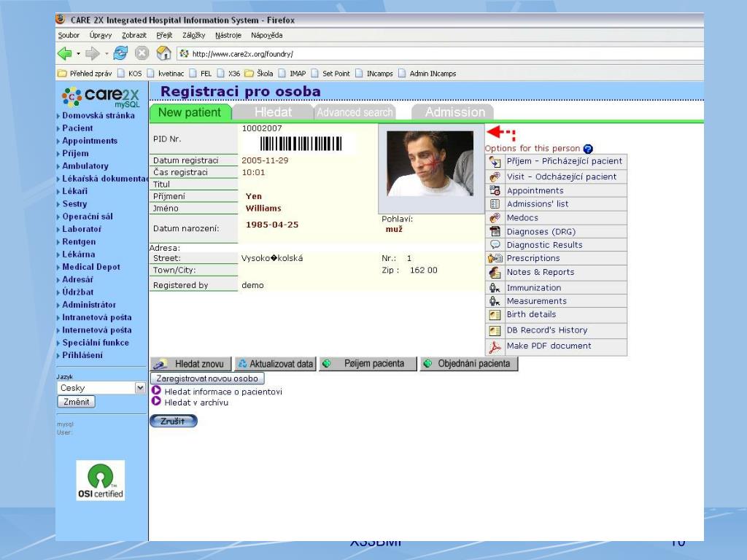Click the OSI certified badge

(x=101, y=480)
